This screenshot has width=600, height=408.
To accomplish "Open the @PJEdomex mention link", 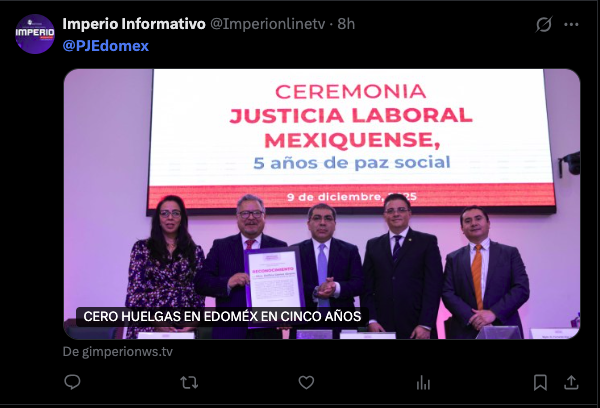I will pyautogui.click(x=106, y=46).
